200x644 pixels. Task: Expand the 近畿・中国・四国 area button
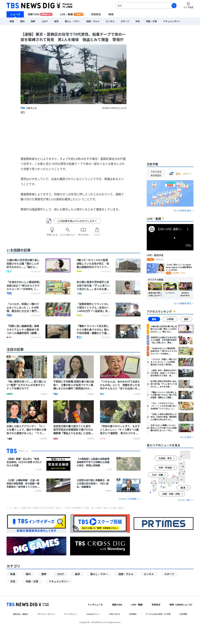click(172, 494)
